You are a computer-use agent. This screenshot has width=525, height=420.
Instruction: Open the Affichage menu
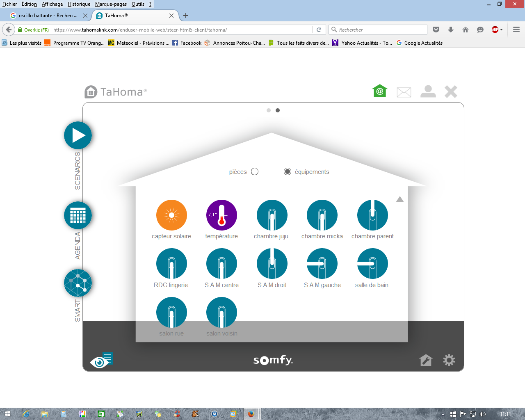tap(52, 4)
